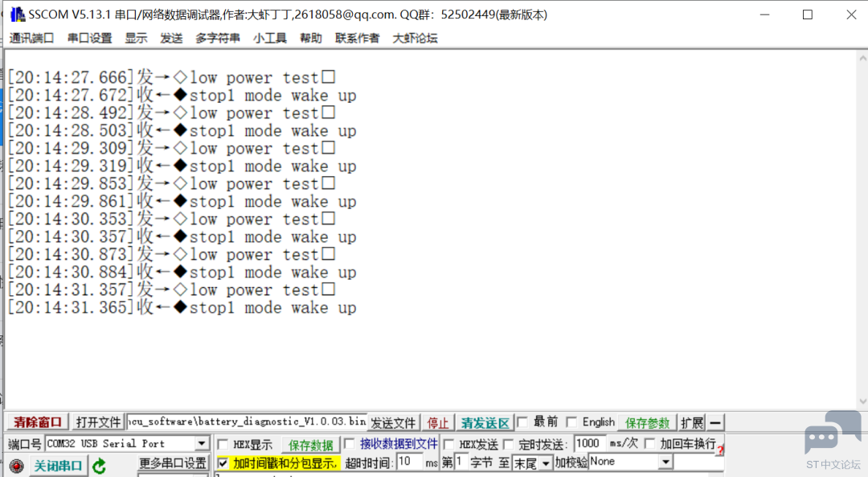
Task: Enable 加回车换行 checkbox
Action: [x=650, y=444]
